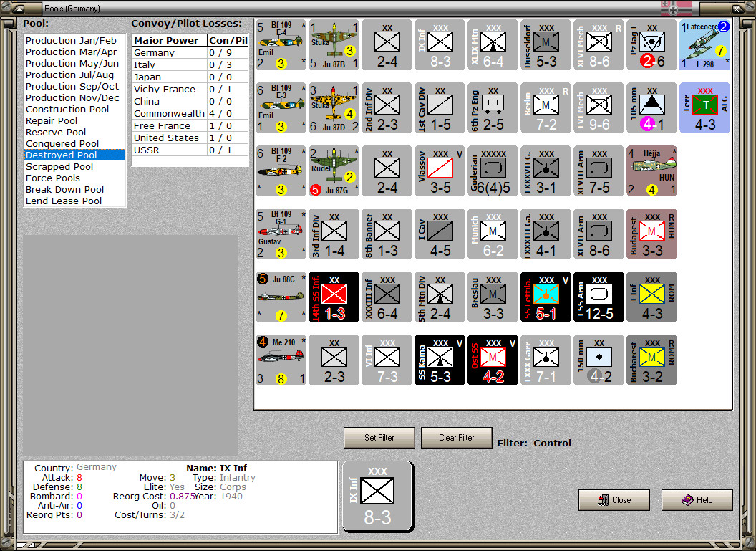The height and width of the screenshot is (551, 756).
Task: Select the 6th Pz Eng 2-5 counter
Action: click(x=493, y=108)
